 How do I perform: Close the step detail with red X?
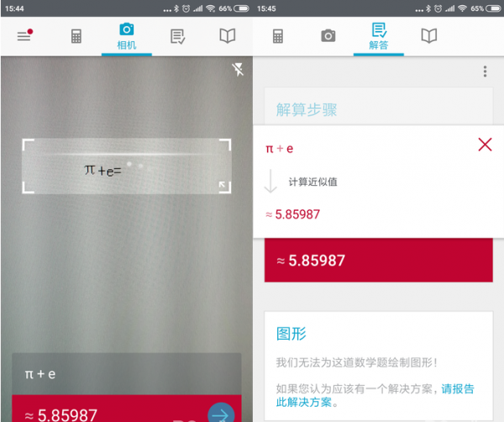[x=485, y=145]
